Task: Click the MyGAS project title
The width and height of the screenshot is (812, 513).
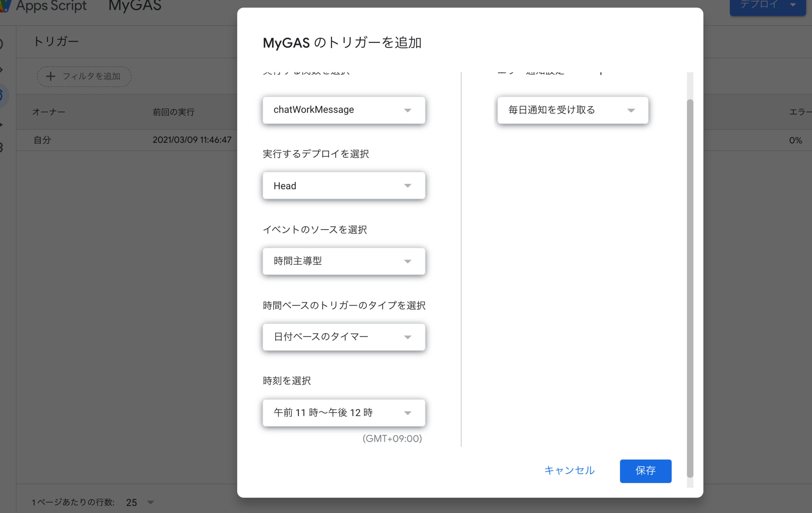Action: tap(135, 5)
